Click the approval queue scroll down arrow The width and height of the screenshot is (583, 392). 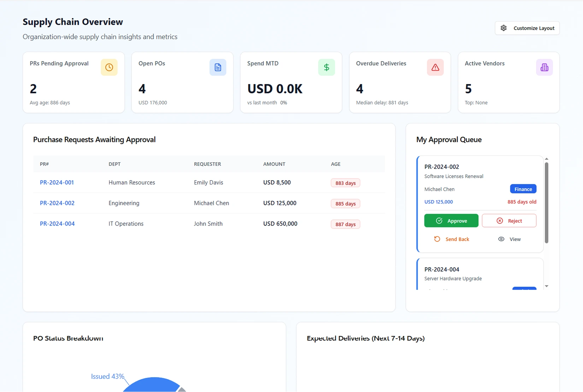(x=547, y=286)
